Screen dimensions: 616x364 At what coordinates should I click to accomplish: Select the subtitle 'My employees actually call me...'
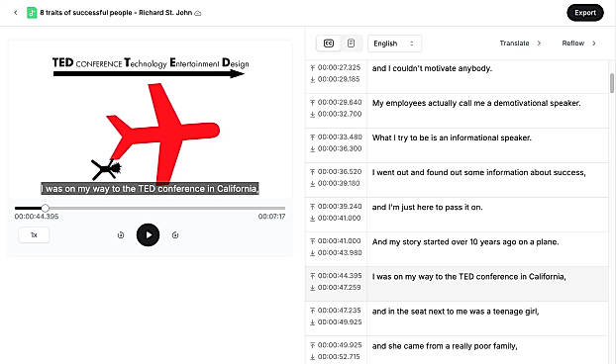[476, 103]
